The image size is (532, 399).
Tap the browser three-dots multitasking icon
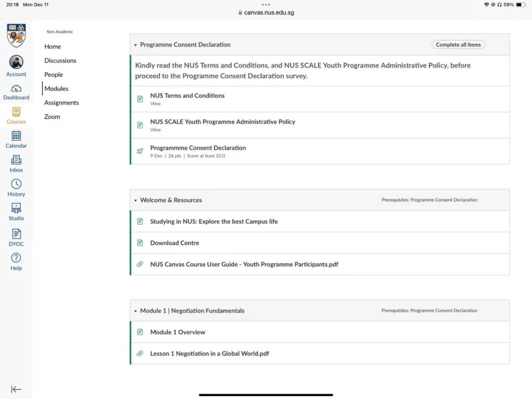(266, 5)
